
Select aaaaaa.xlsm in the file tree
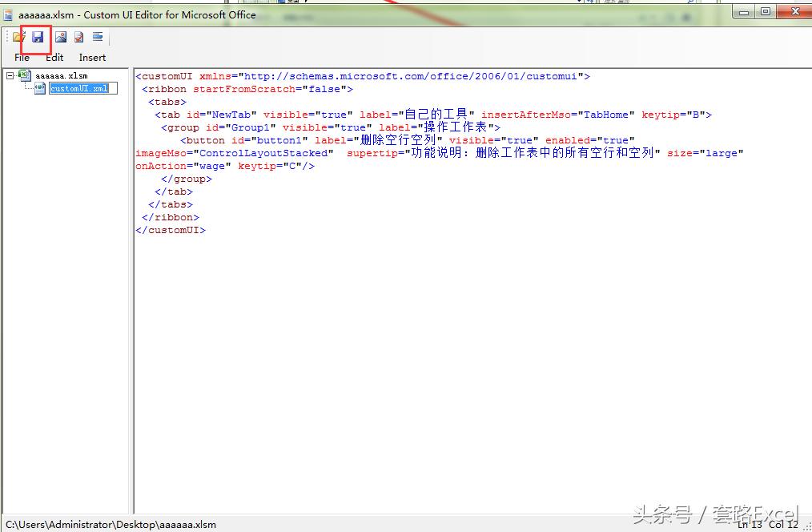61,76
